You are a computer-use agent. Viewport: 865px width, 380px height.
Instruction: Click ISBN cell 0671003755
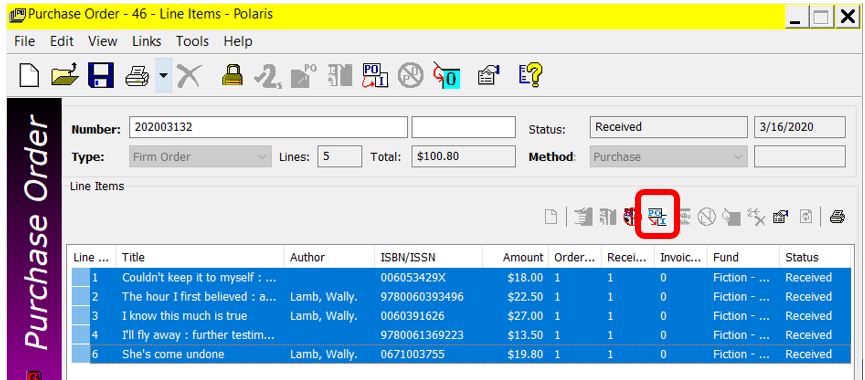pyautogui.click(x=412, y=354)
